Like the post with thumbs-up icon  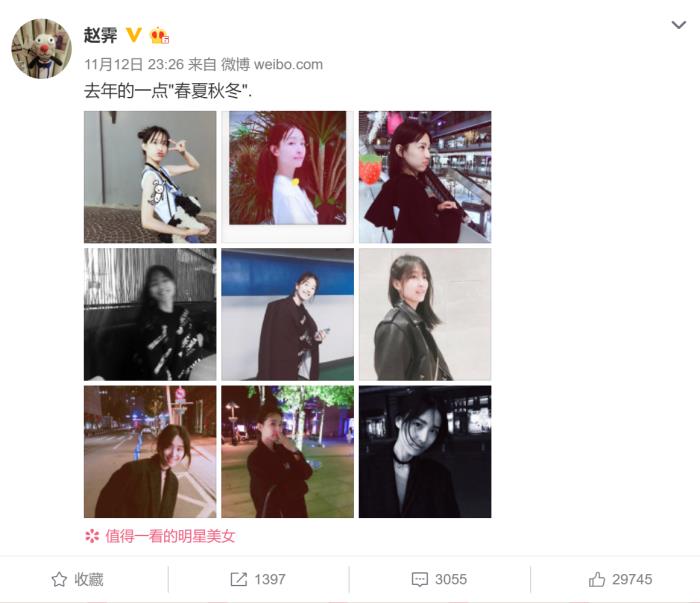coord(597,579)
